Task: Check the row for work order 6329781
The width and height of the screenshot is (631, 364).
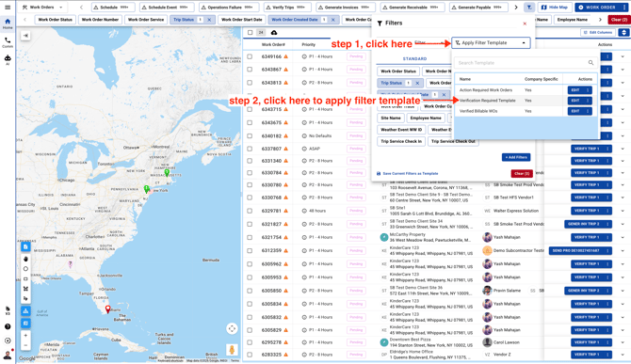Action: (250, 211)
